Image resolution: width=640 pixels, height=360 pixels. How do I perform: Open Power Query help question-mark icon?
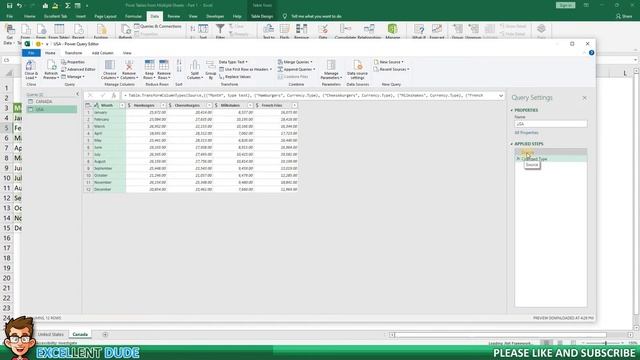(x=591, y=53)
